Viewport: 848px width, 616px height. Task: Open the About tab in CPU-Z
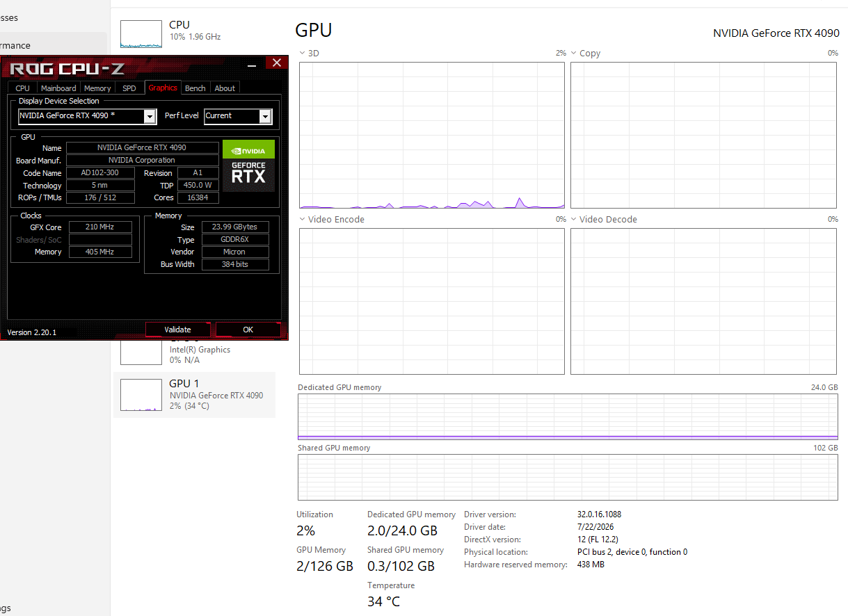[225, 88]
